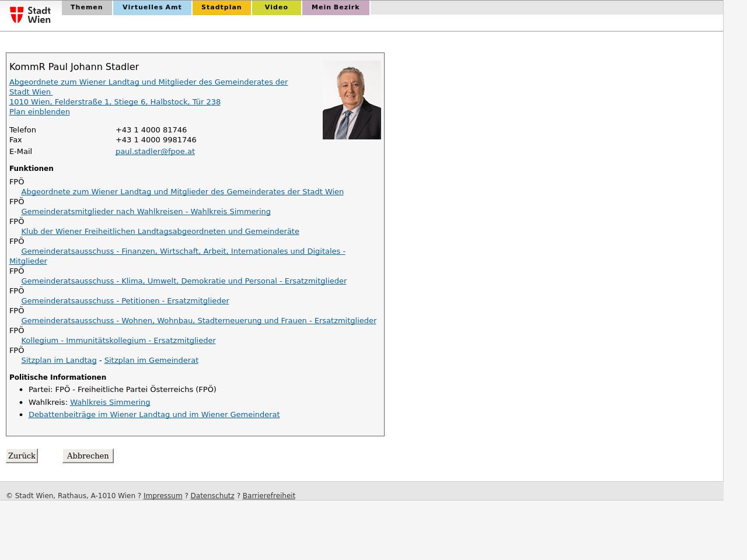Open Wahlkreis Simmering Gemeinderatsmitglieder link
The width and height of the screenshot is (747, 560).
coord(145,212)
